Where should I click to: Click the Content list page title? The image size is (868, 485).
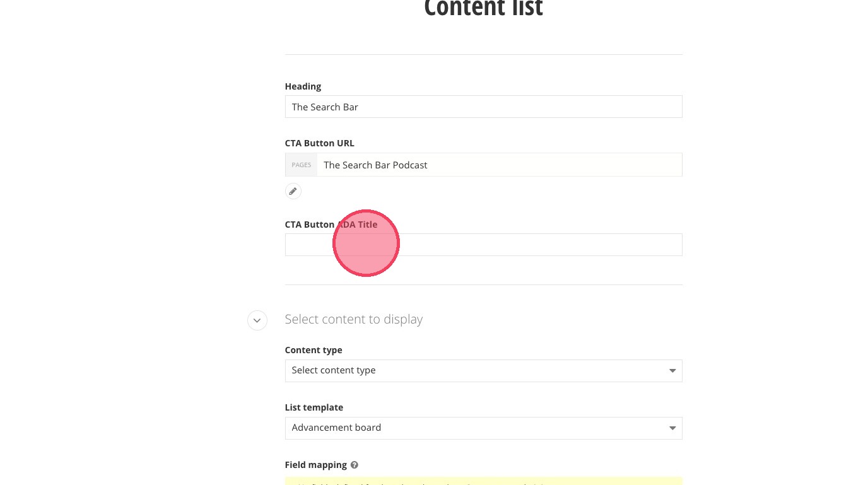point(483,9)
